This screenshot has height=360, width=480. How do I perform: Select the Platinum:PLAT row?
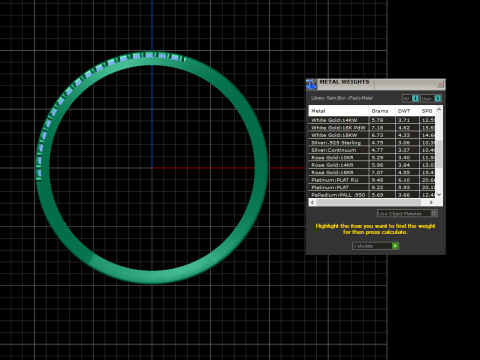point(372,187)
